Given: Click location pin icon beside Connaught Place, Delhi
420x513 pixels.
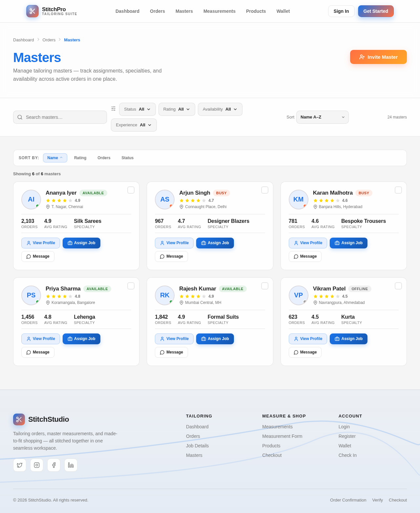Looking at the screenshot, I should tap(181, 207).
